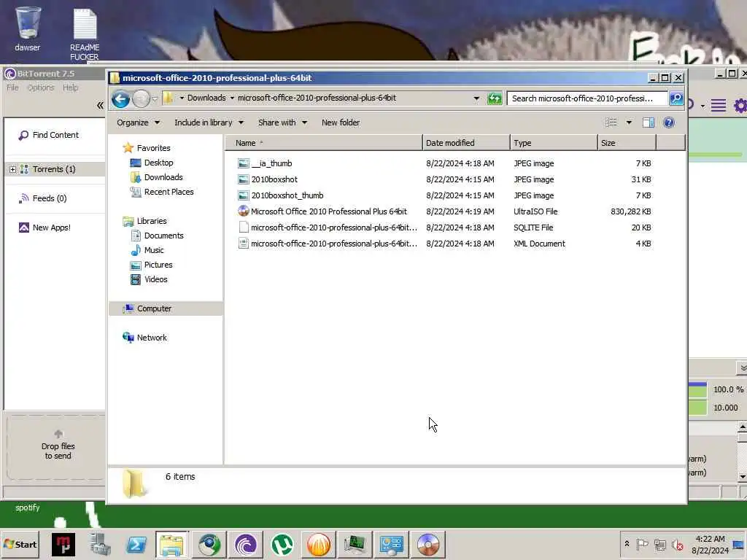The height and width of the screenshot is (560, 747).
Task: Expand the address bar history dropdown
Action: point(476,98)
